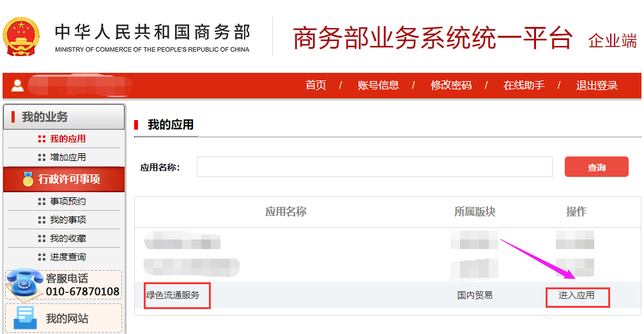
Task: Click the 应用名称 column header
Action: [286, 212]
